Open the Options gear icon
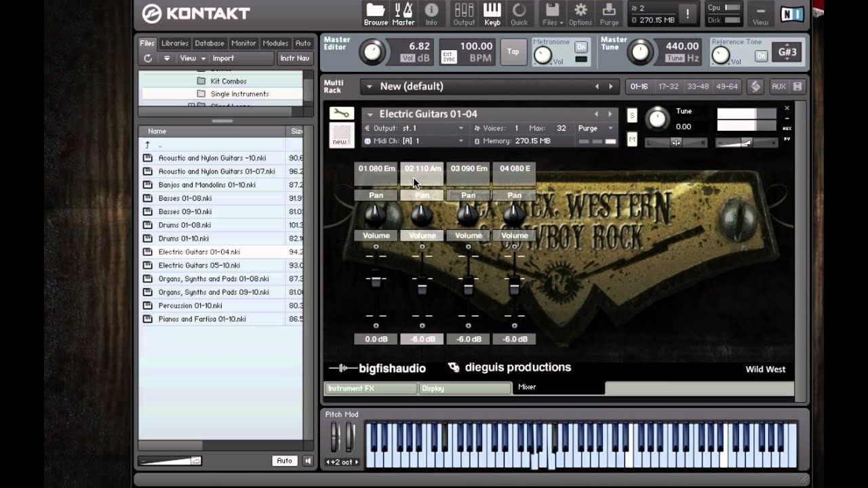The width and height of the screenshot is (868, 488). click(580, 14)
